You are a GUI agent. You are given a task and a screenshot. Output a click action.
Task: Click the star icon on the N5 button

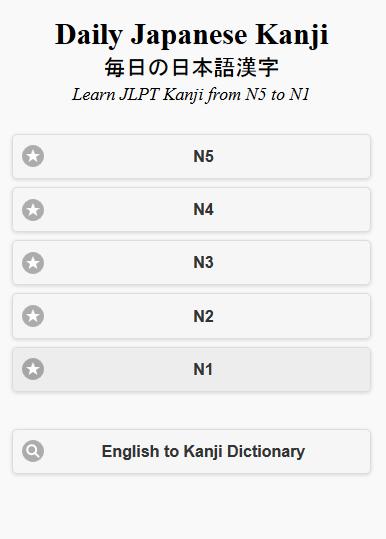(x=33, y=156)
